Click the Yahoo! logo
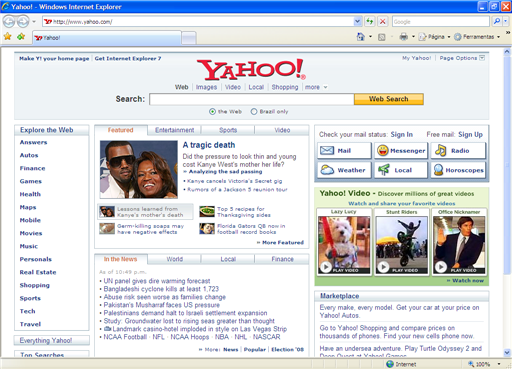Image resolution: width=512 pixels, height=369 pixels. pos(251,69)
